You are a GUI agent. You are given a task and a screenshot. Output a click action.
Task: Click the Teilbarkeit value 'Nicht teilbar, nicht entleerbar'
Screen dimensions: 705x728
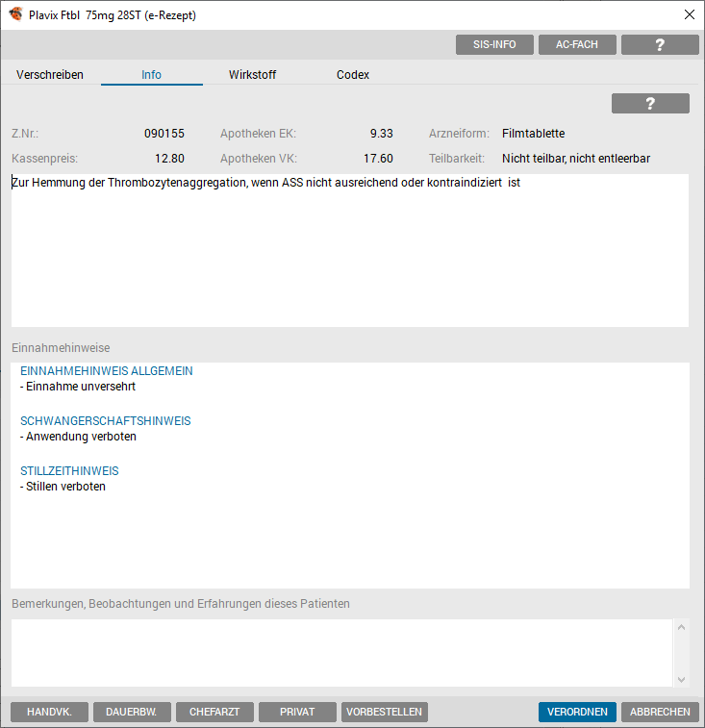tap(576, 159)
